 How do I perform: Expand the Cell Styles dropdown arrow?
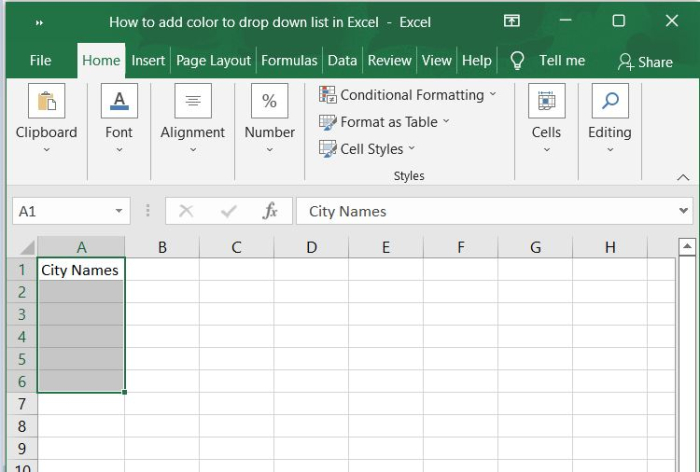click(x=412, y=148)
